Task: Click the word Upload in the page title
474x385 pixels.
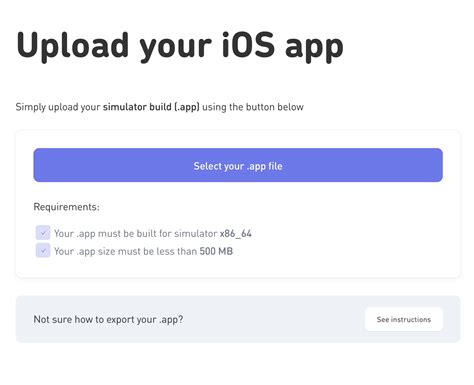Action: click(x=72, y=46)
